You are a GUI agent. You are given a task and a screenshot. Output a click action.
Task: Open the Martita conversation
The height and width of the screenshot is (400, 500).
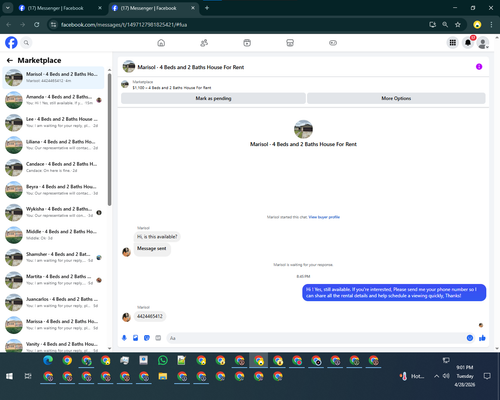(53, 280)
